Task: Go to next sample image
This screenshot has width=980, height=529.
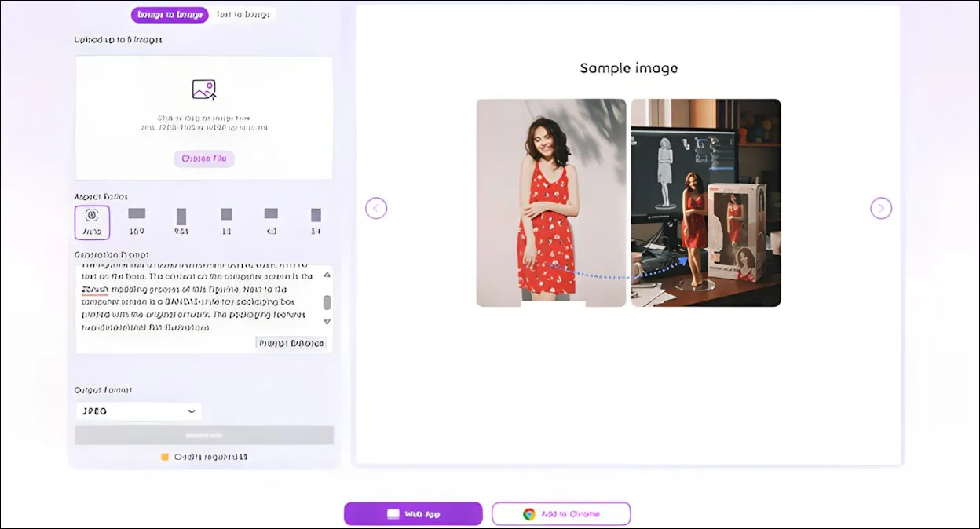Action: [x=881, y=208]
